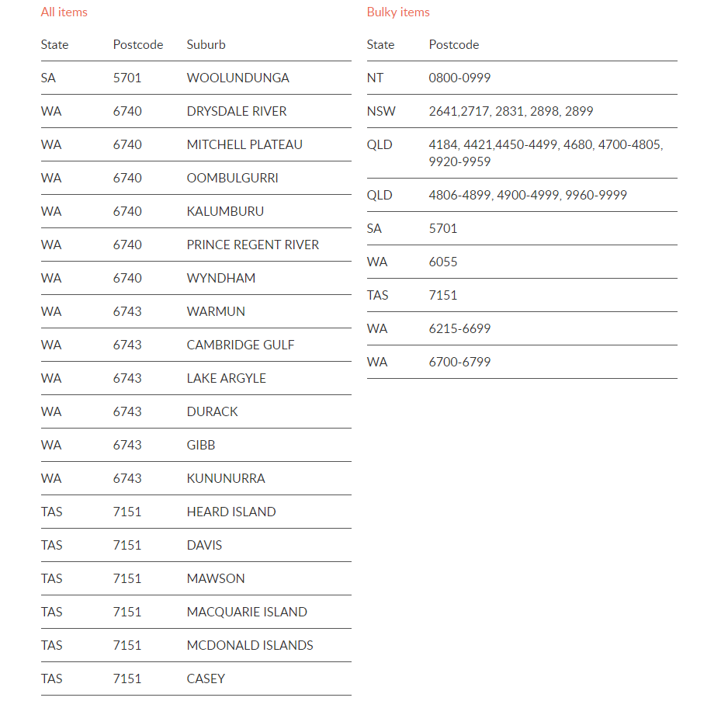Click WA bulky postcode 6215-6699
The height and width of the screenshot is (701, 728).
[459, 329]
